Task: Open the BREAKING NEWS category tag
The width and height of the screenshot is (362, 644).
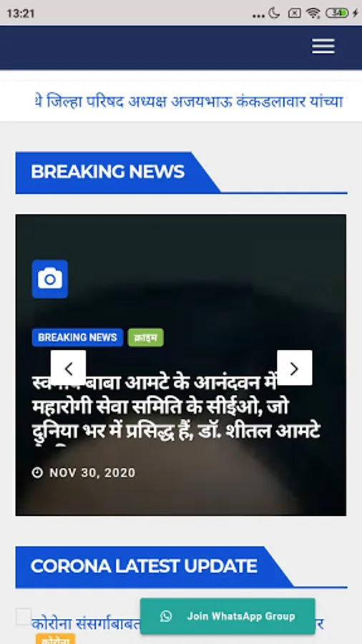Action: coord(77,338)
